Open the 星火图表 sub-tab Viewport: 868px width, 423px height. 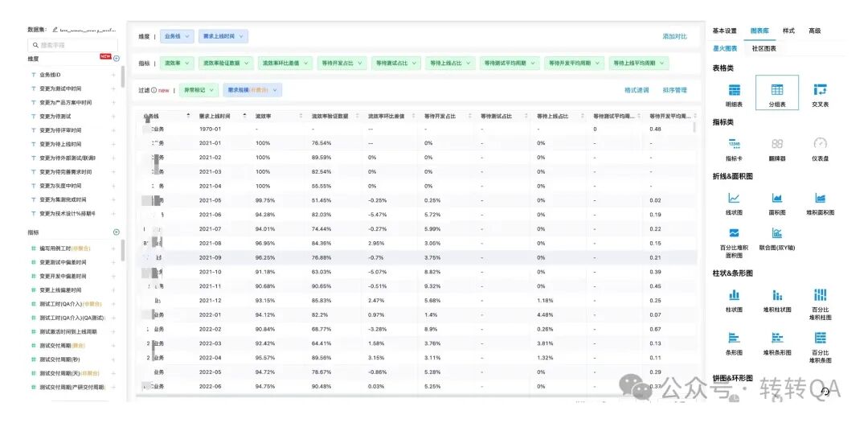coord(725,49)
